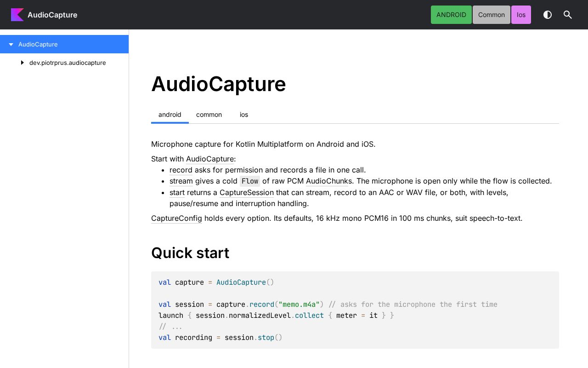Follow the AudioCapture link after 'Start with'
588x368 pixels.
coord(210,159)
